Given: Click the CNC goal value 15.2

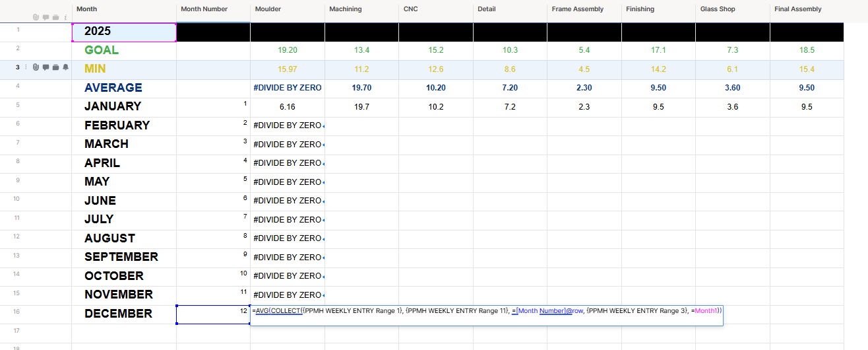Looking at the screenshot, I should (436, 50).
